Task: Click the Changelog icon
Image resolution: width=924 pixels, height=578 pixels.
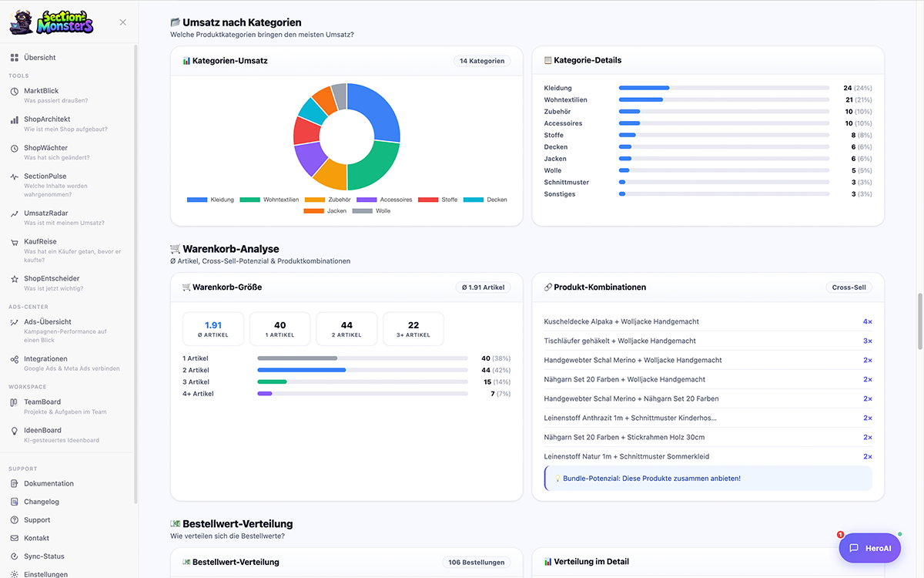Action: [15, 502]
